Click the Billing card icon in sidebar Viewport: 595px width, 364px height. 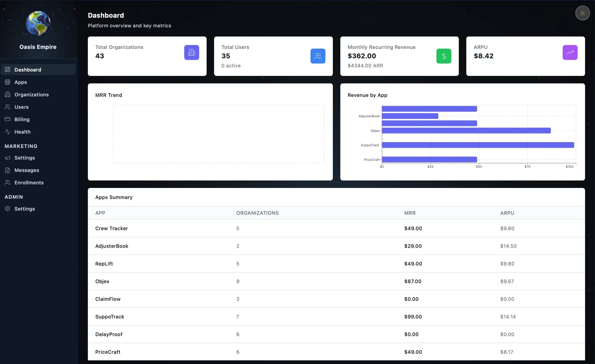coord(8,119)
